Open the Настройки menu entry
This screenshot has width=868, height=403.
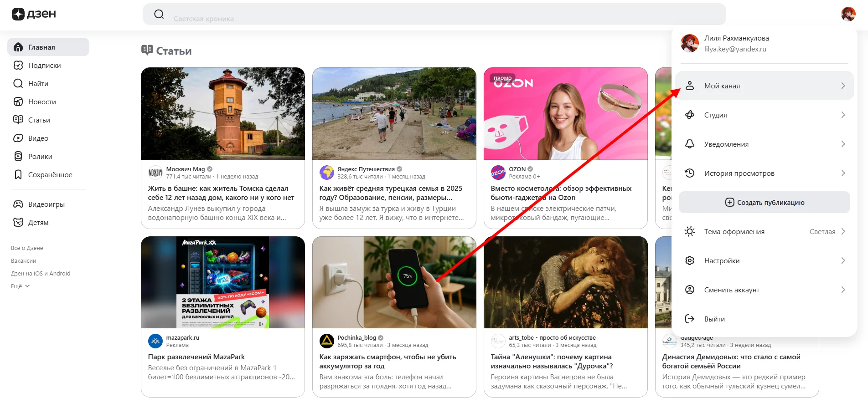765,260
